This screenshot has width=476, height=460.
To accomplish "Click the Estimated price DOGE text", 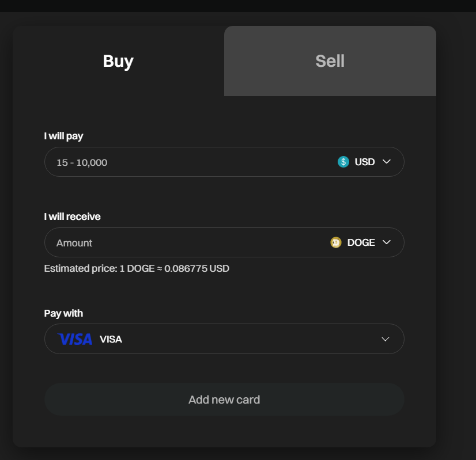I will [137, 269].
